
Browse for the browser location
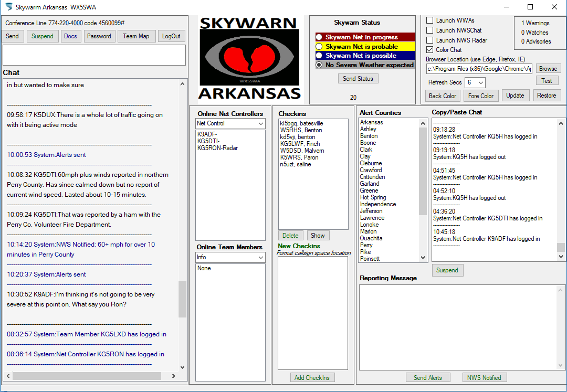(548, 69)
